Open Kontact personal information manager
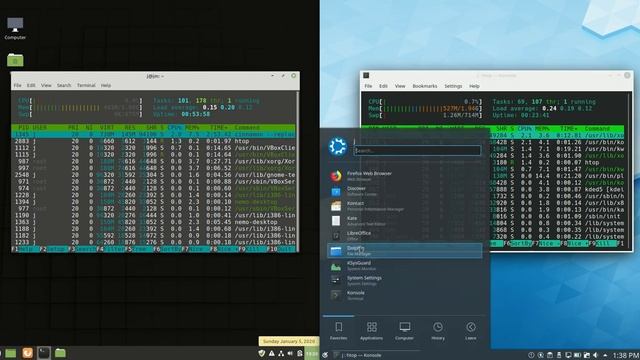 click(404, 206)
